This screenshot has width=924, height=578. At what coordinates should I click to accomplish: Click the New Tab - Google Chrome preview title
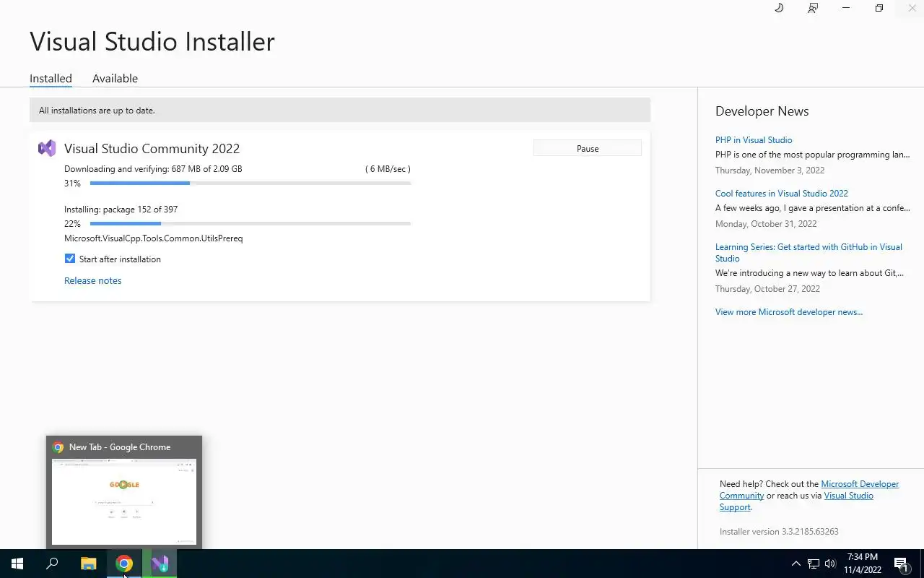[120, 447]
